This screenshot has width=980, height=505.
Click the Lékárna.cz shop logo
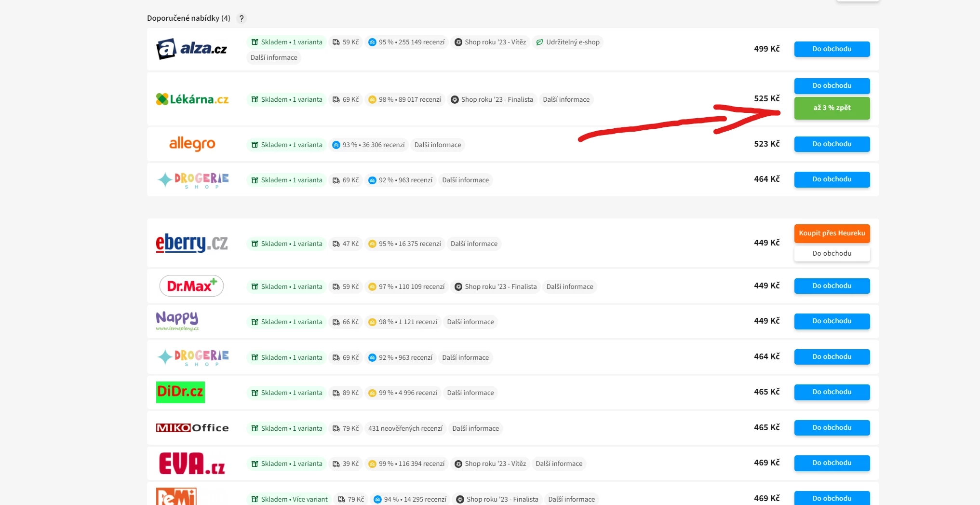192,99
